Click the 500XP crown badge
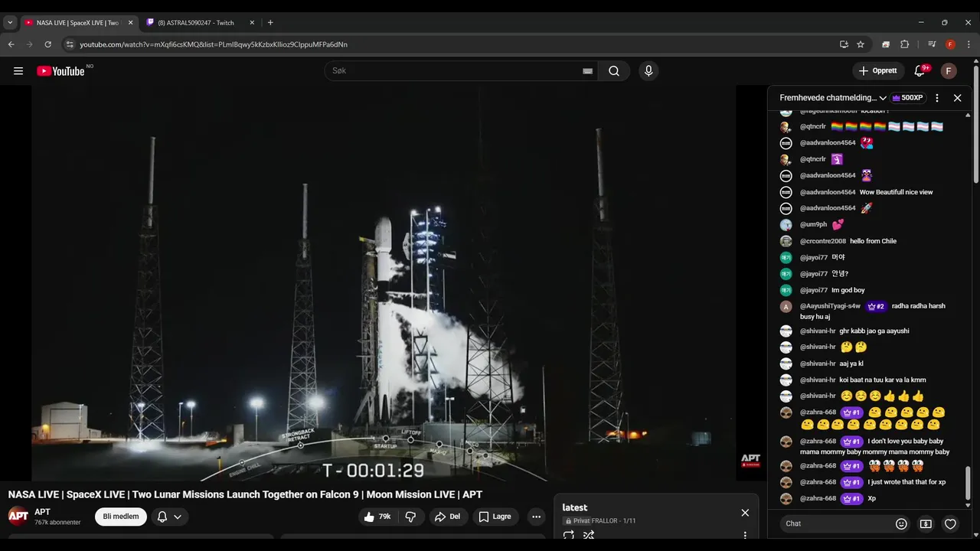The image size is (980, 551). click(907, 98)
